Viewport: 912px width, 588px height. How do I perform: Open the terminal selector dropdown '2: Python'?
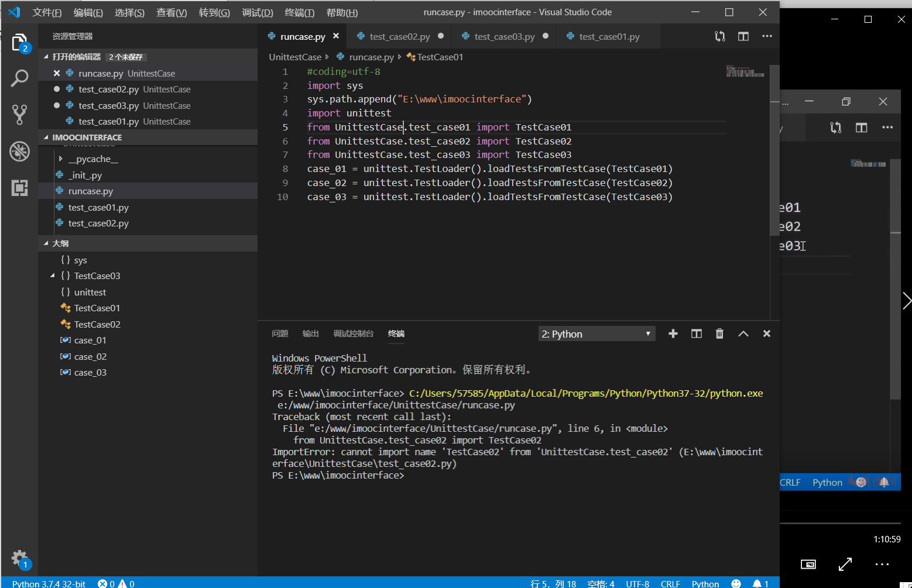[596, 334]
